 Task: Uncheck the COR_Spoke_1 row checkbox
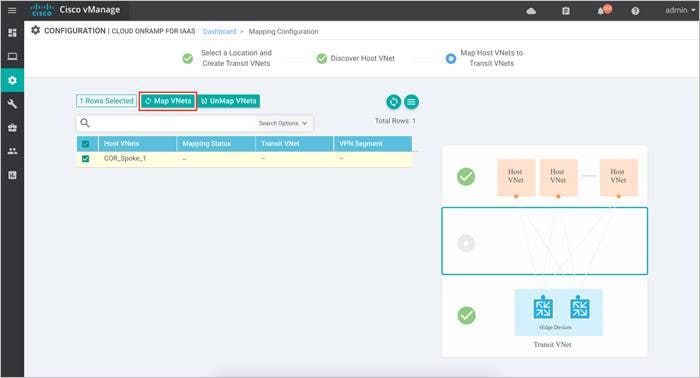pyautogui.click(x=86, y=158)
